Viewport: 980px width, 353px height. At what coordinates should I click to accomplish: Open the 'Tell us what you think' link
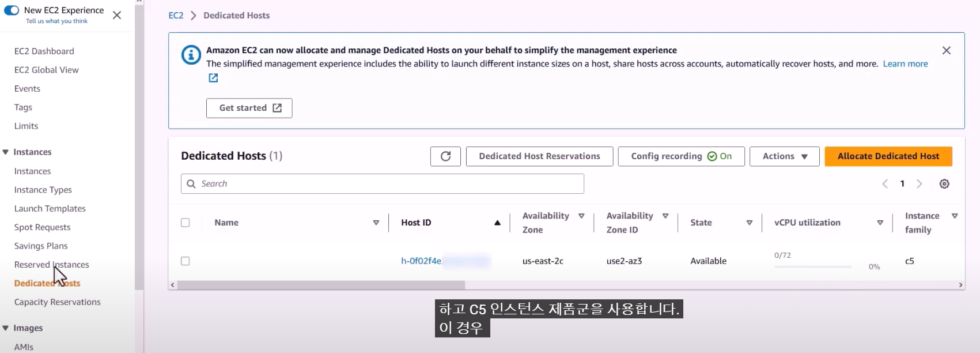(56, 21)
